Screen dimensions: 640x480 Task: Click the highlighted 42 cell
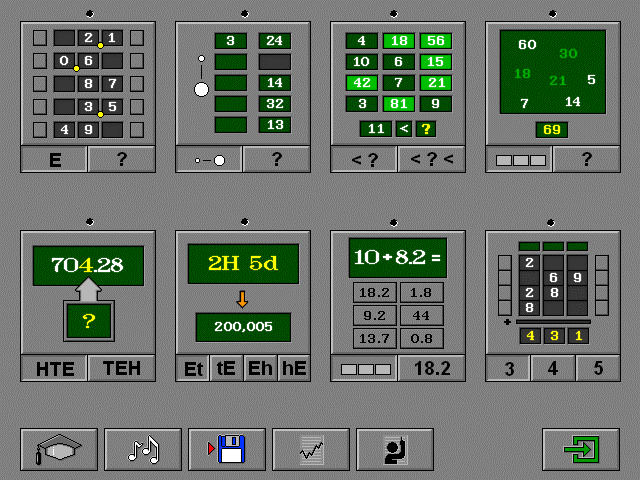coord(362,83)
